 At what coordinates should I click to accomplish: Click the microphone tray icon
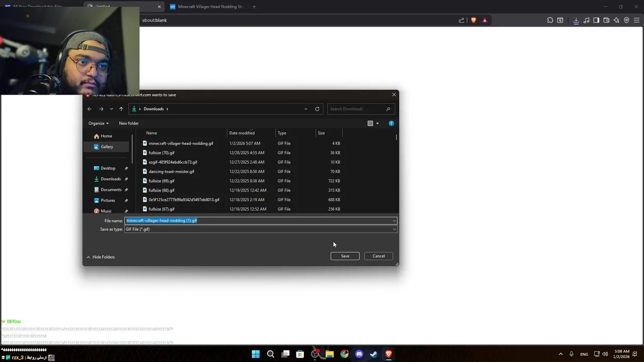point(571,354)
